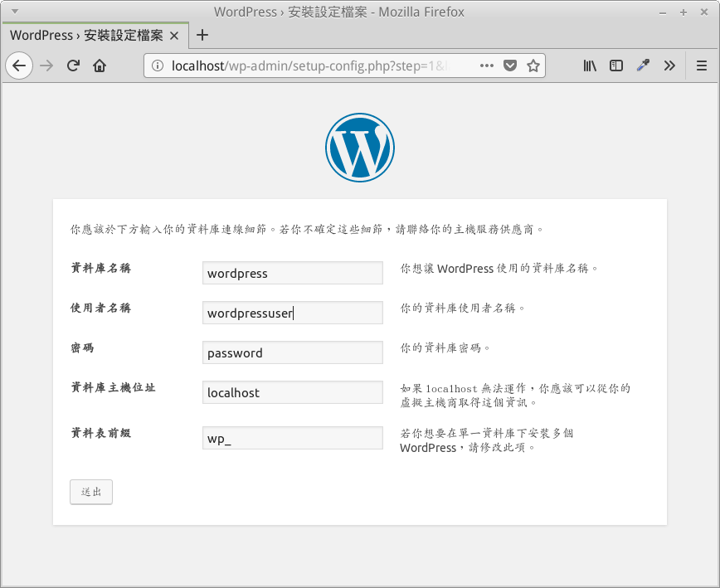Open page actions three-dot menu
The image size is (720, 588).
(x=487, y=66)
